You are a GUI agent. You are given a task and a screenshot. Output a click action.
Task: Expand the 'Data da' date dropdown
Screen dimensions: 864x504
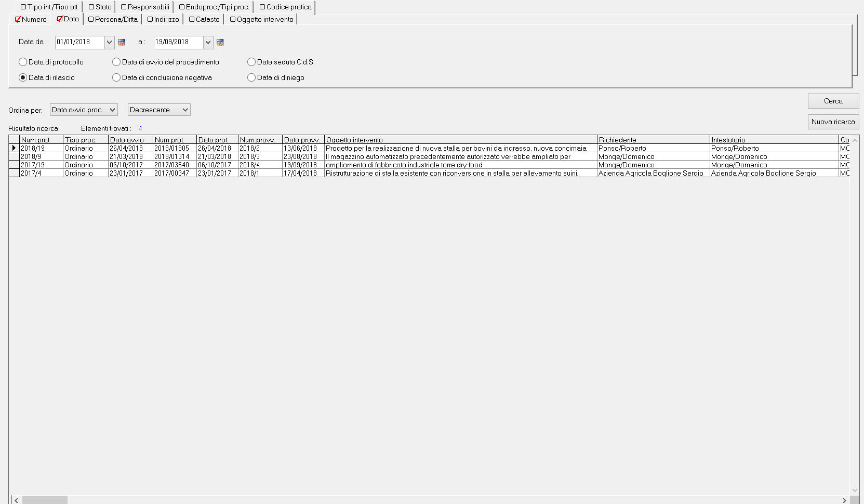[x=109, y=42]
